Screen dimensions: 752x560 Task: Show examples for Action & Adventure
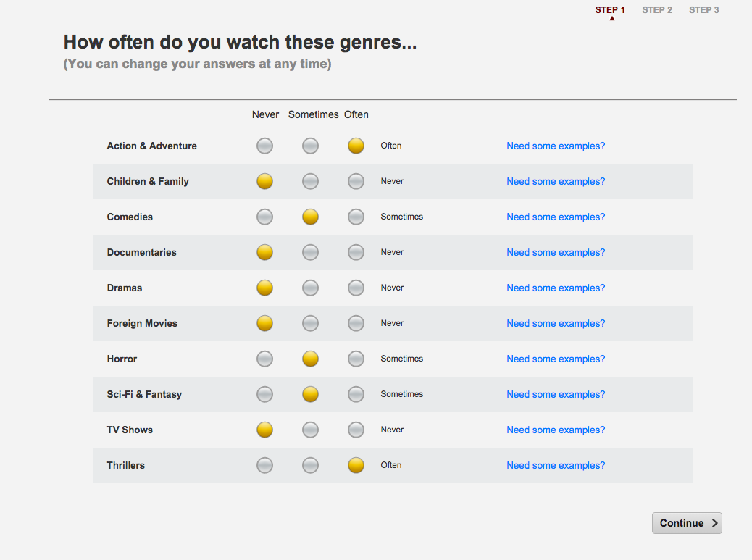tap(556, 146)
